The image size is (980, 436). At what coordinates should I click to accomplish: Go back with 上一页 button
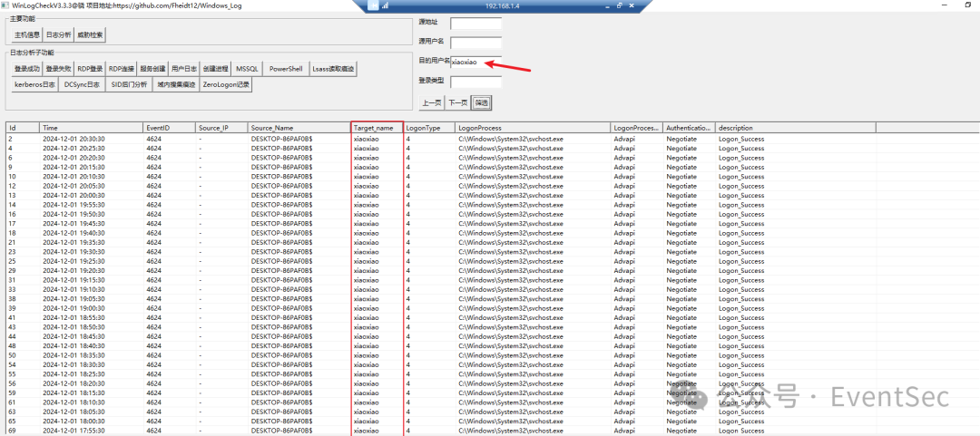pyautogui.click(x=432, y=102)
